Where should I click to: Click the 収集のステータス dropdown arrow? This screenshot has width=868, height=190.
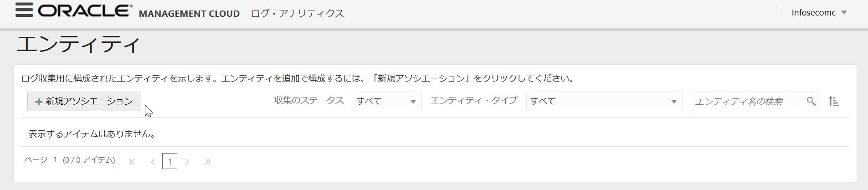(413, 102)
